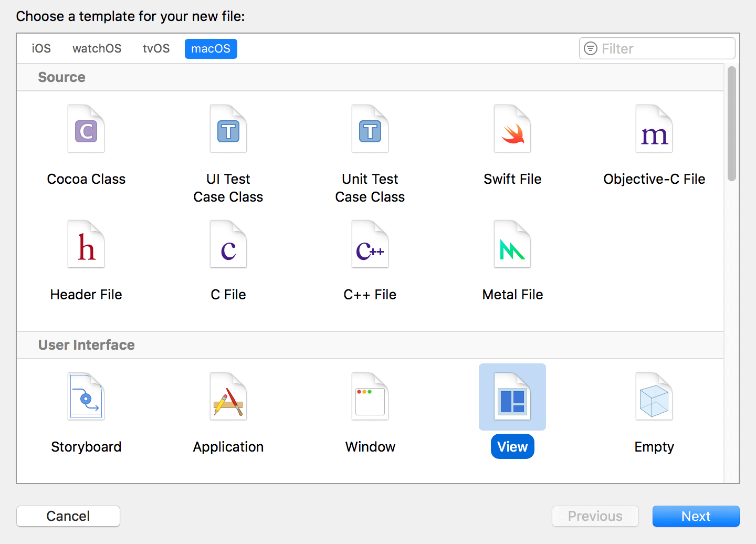756x544 pixels.
Task: Choose the Window interface template
Action: (x=370, y=397)
